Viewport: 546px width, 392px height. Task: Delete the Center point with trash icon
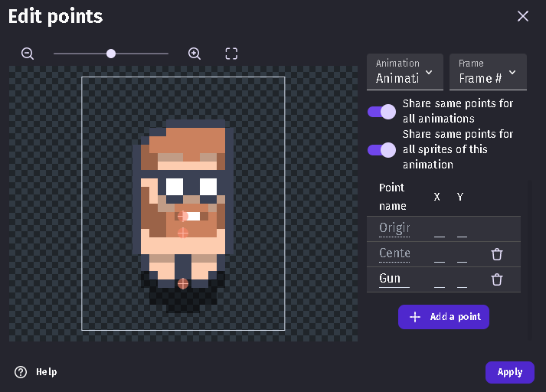(x=497, y=255)
